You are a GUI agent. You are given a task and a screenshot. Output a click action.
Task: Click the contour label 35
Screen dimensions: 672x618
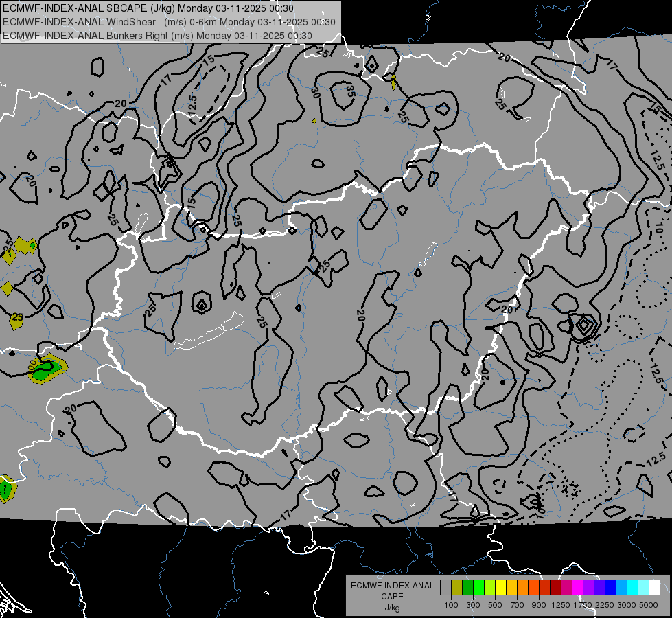click(349, 91)
